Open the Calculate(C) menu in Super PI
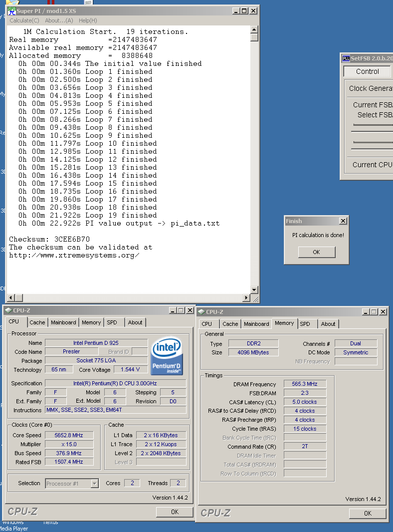Image resolution: width=393 pixels, height=532 pixels. (24, 20)
